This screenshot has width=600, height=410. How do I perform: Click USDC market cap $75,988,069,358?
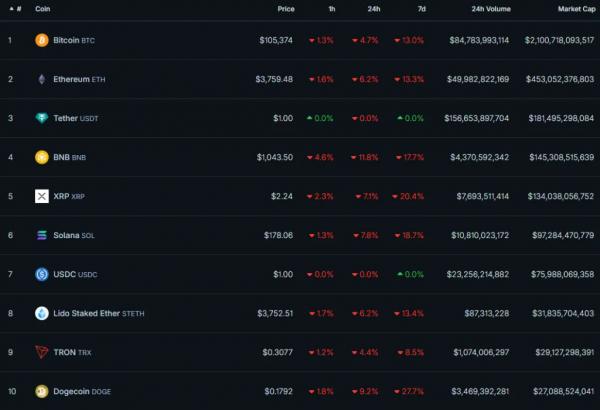coord(562,274)
